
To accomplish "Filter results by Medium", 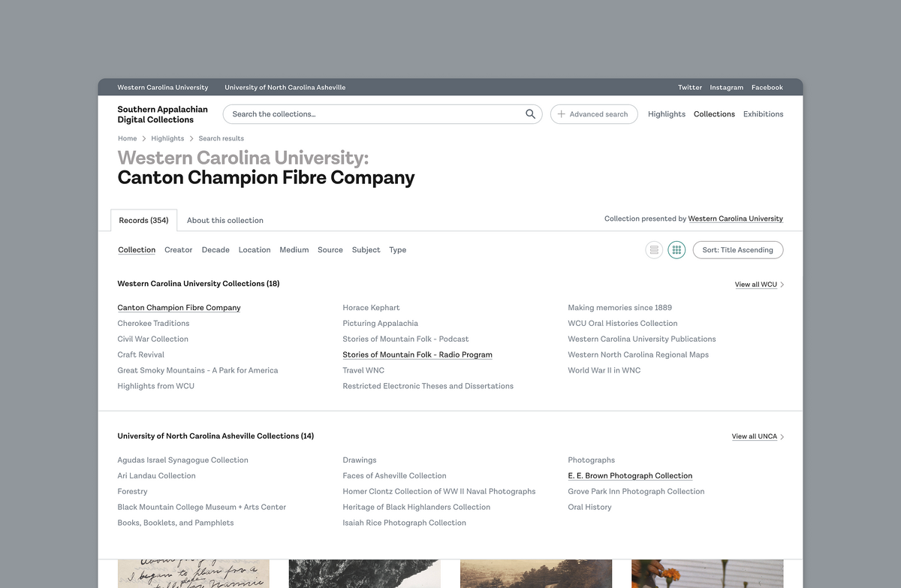I will [x=294, y=249].
